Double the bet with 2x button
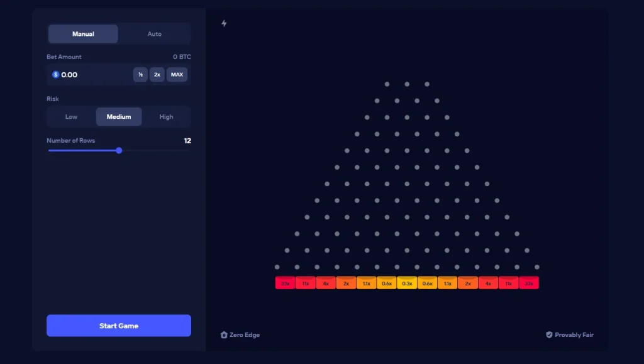Screen dimensions: 644x364 click(157, 75)
